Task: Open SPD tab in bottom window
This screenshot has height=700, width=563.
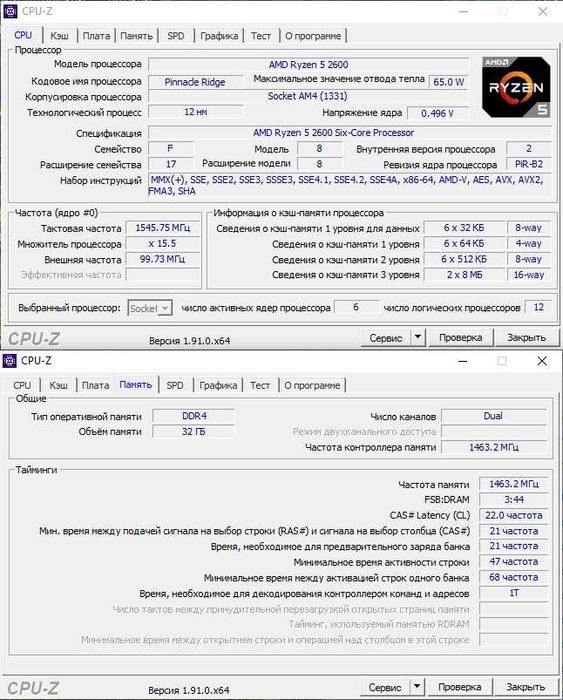Action: click(175, 385)
